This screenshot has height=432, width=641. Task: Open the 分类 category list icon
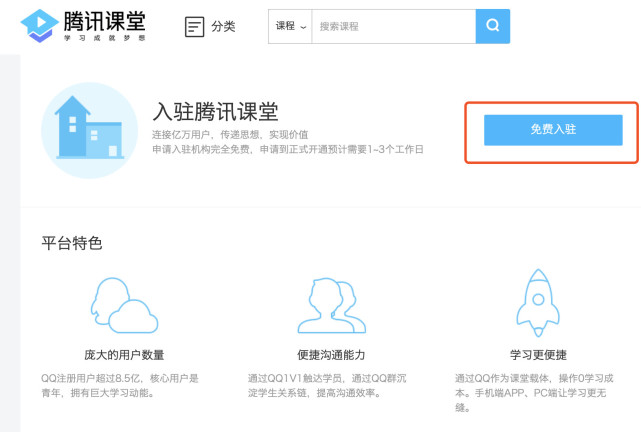[x=194, y=27]
